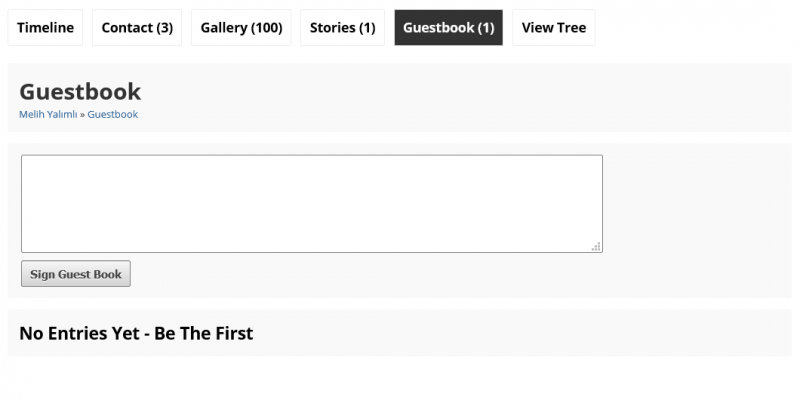Image resolution: width=800 pixels, height=400 pixels.
Task: Click the large Guestbook page heading
Action: point(80,92)
